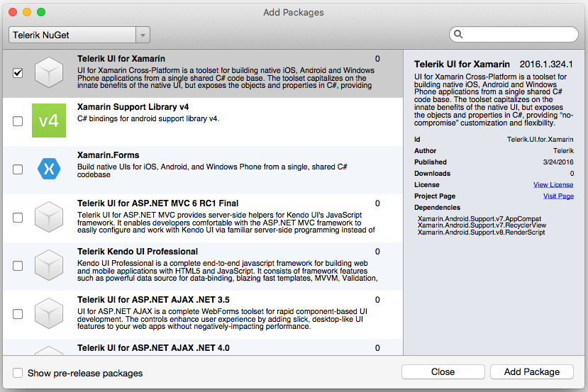
Task: Click the Telerik Kendo UI Professional package icon
Action: pos(49,265)
